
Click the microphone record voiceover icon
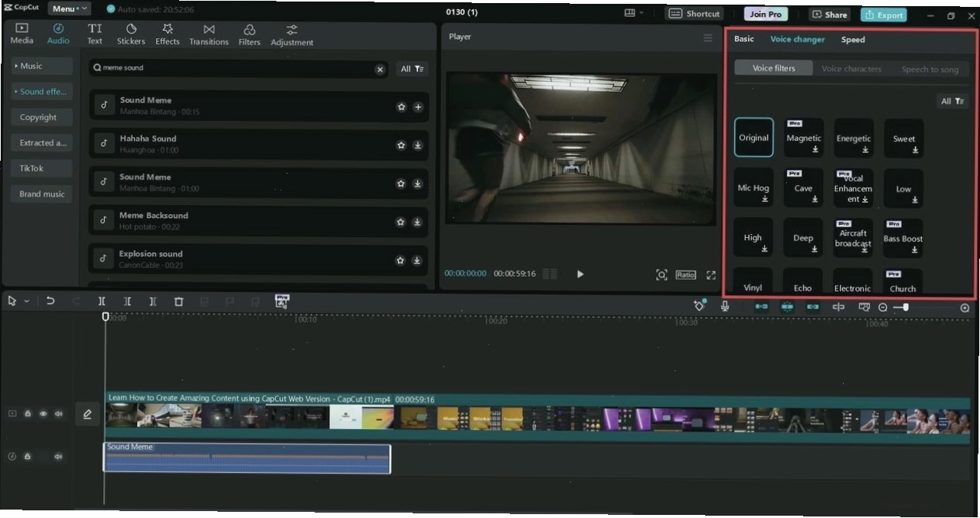[725, 306]
